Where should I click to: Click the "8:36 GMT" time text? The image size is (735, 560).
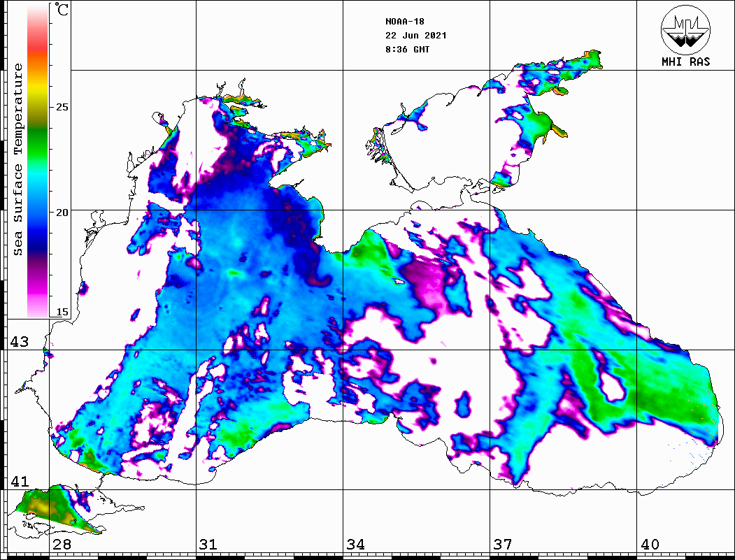point(407,50)
